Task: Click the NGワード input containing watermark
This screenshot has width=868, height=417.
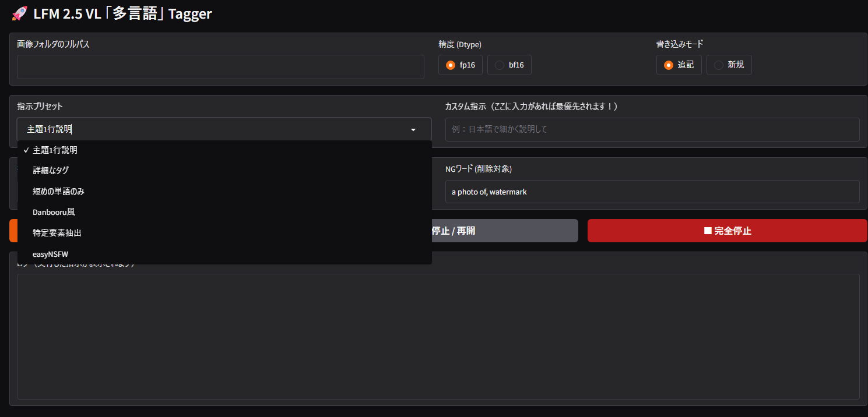Action: (x=652, y=192)
